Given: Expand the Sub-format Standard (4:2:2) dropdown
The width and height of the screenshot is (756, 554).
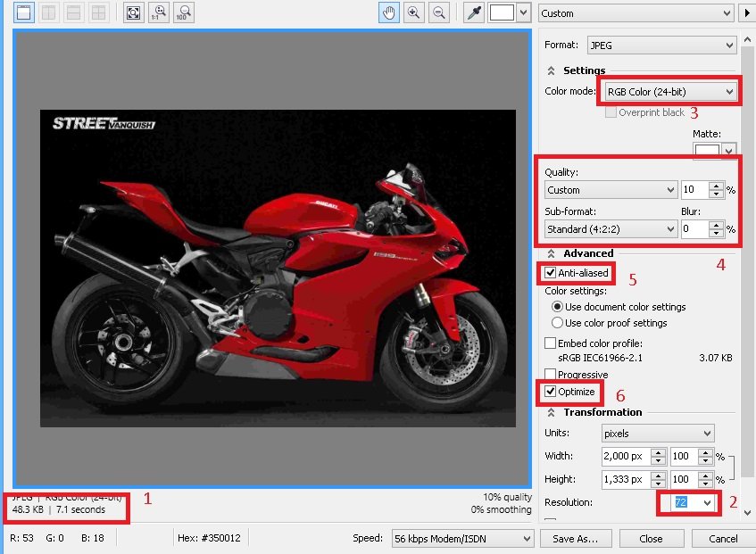Looking at the screenshot, I should click(x=611, y=229).
